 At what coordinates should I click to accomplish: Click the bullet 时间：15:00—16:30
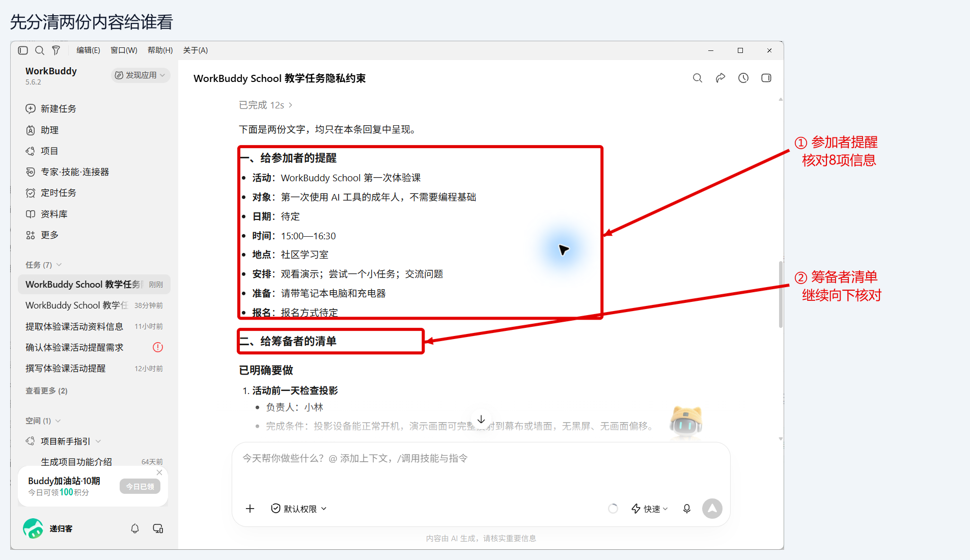click(294, 236)
